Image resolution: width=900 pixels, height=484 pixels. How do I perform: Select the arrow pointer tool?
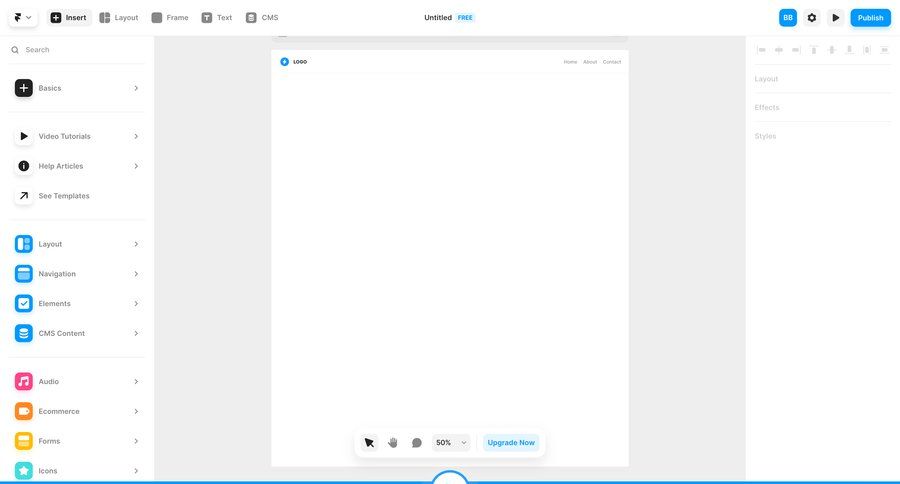(369, 443)
